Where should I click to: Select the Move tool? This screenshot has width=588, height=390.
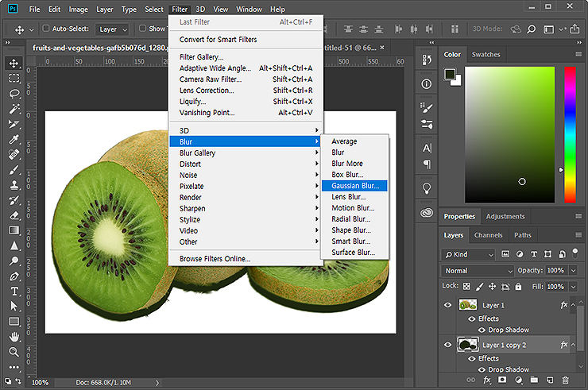click(x=14, y=63)
